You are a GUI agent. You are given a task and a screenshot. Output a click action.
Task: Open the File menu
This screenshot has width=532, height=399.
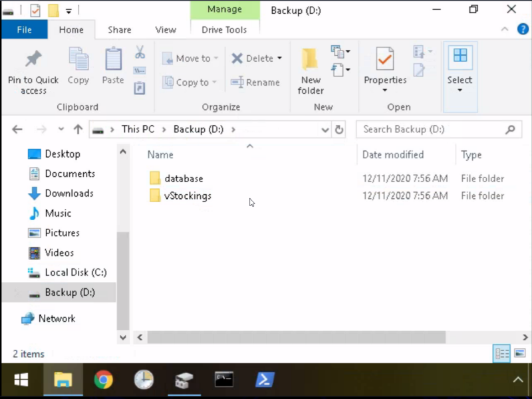coord(24,30)
